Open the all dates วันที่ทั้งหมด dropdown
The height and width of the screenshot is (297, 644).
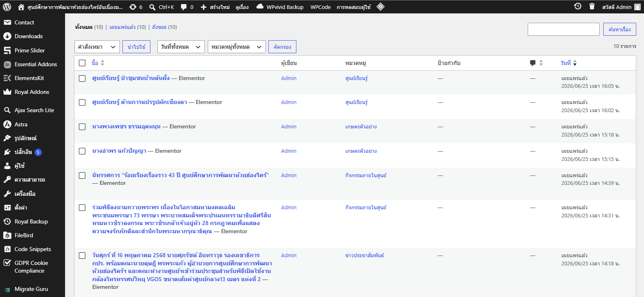181,47
